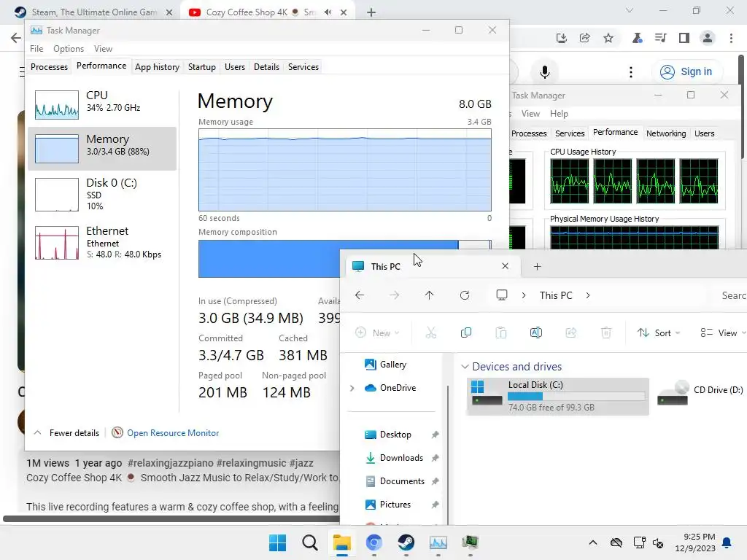Click the Copy icon in Explorer toolbar
The height and width of the screenshot is (560, 747).
tap(466, 332)
